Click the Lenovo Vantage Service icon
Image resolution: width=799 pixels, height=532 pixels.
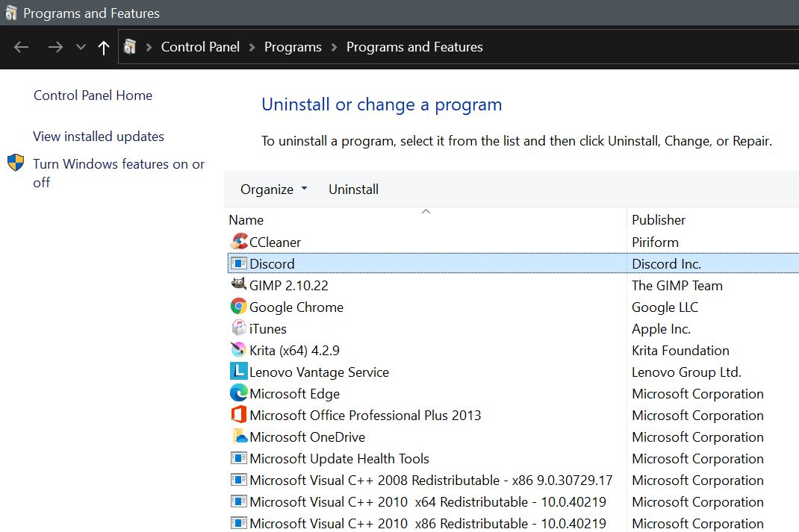(239, 372)
